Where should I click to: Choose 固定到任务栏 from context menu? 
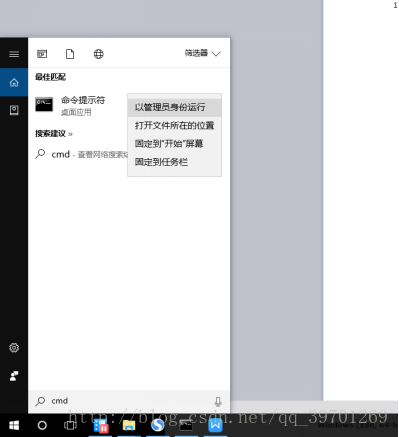(174, 162)
